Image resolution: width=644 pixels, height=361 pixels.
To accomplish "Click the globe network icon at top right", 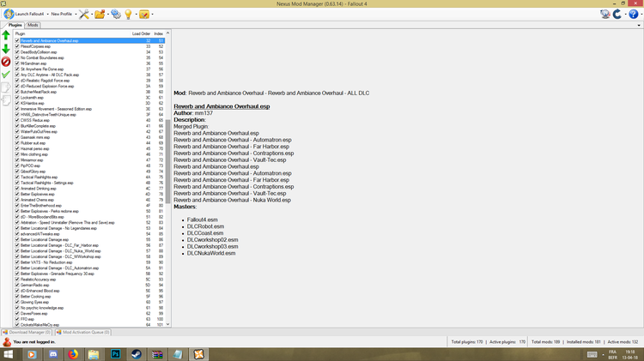I will tap(605, 14).
